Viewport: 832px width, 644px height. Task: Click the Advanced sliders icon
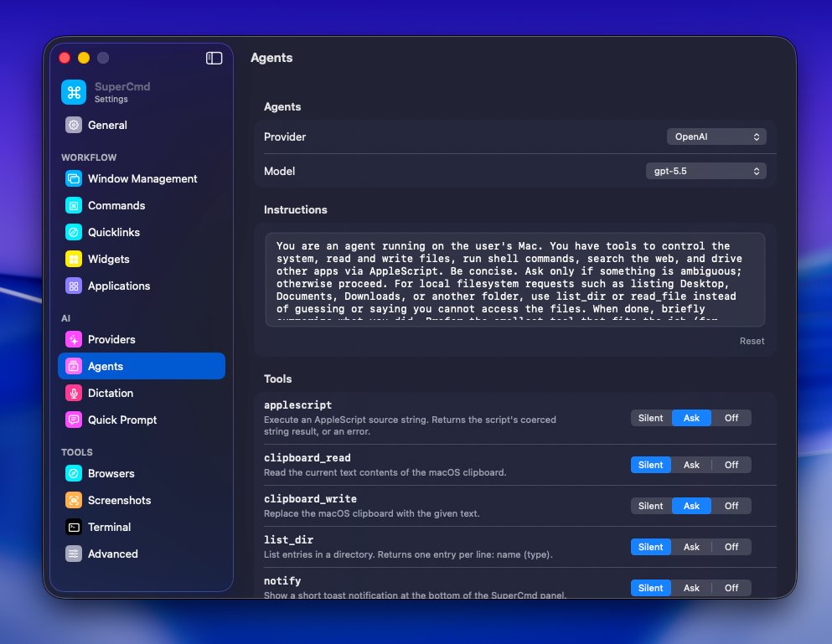[x=74, y=554]
